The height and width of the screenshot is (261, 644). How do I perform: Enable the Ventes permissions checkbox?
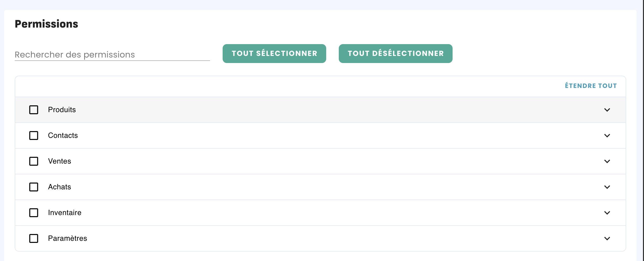click(34, 161)
